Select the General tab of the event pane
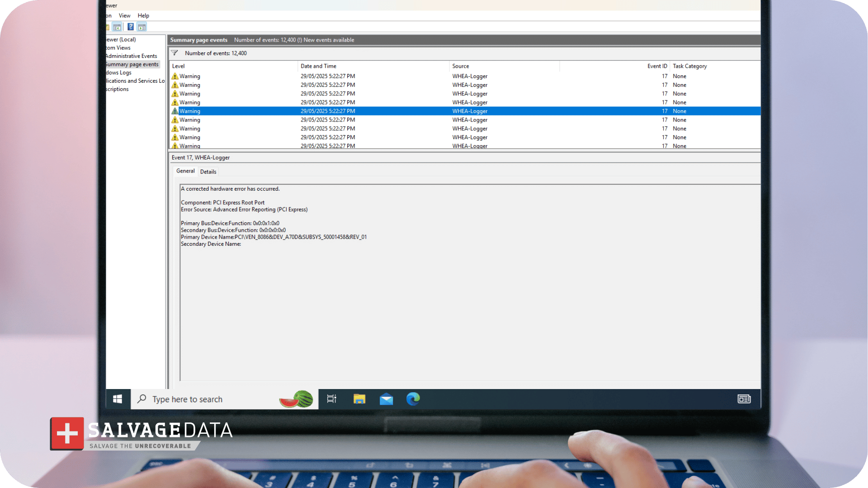868x488 pixels. pos(185,171)
